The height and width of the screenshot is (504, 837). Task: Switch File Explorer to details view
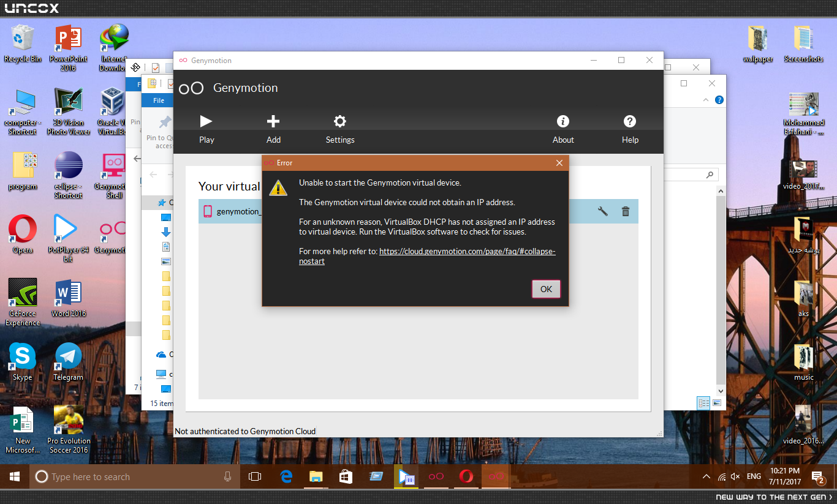pos(703,403)
